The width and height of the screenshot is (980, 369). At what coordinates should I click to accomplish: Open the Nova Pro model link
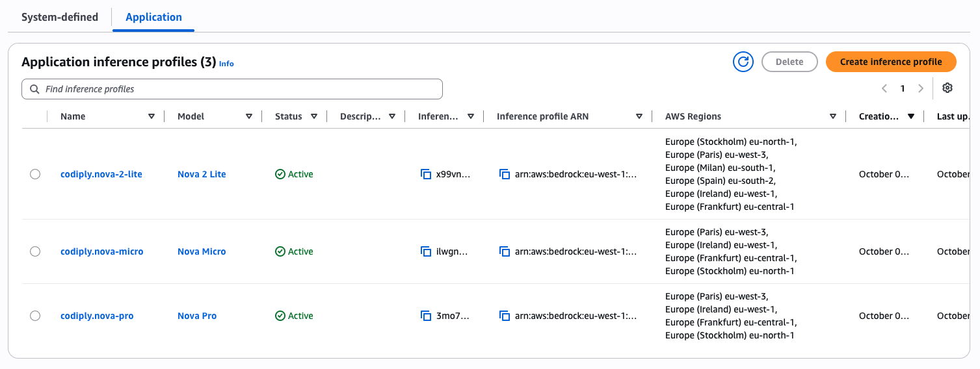click(x=197, y=316)
